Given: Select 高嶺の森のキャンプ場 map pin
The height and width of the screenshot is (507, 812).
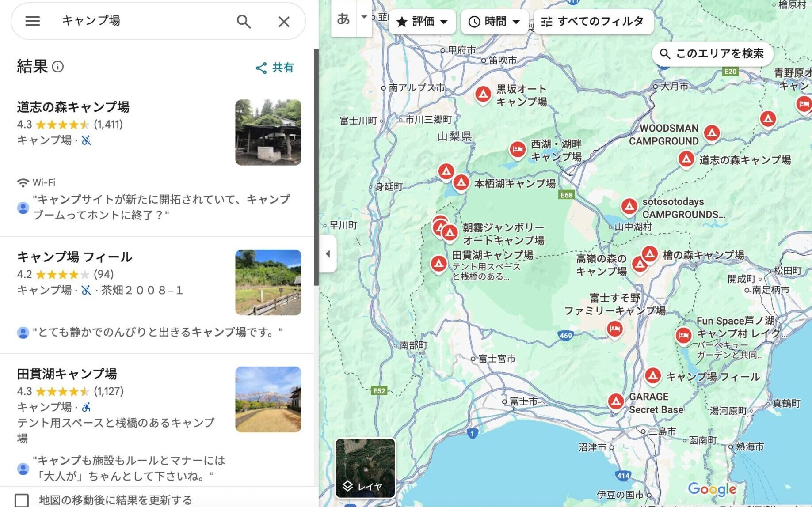Looking at the screenshot, I should tap(639, 265).
